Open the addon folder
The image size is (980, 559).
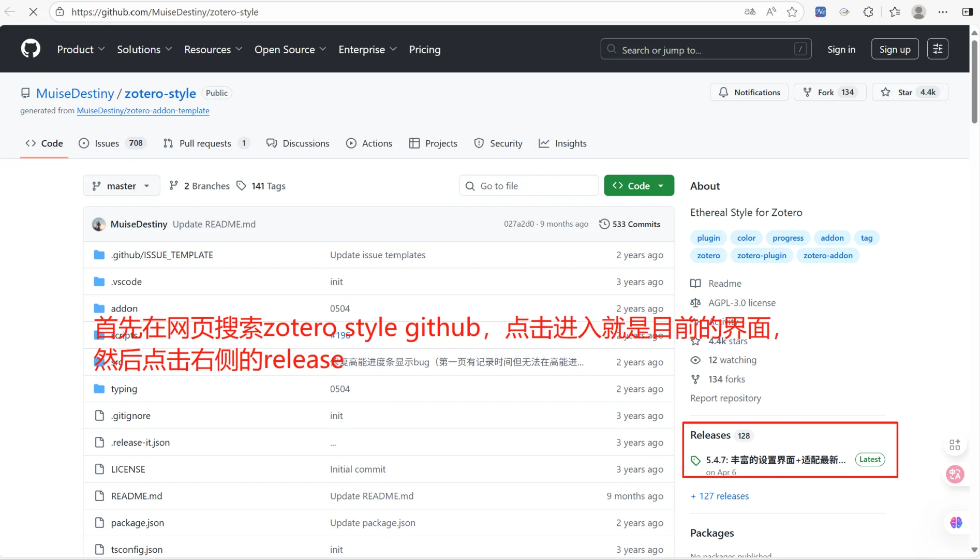pyautogui.click(x=124, y=308)
